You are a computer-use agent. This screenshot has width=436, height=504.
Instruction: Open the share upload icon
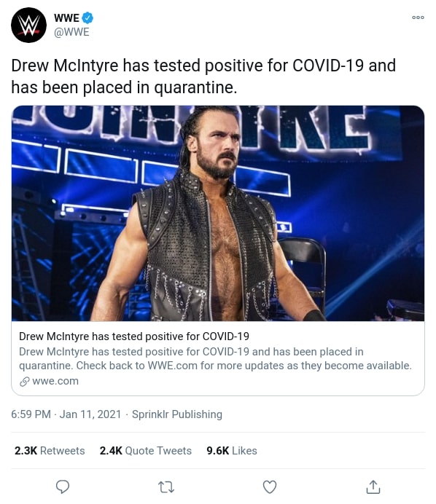[x=373, y=487]
